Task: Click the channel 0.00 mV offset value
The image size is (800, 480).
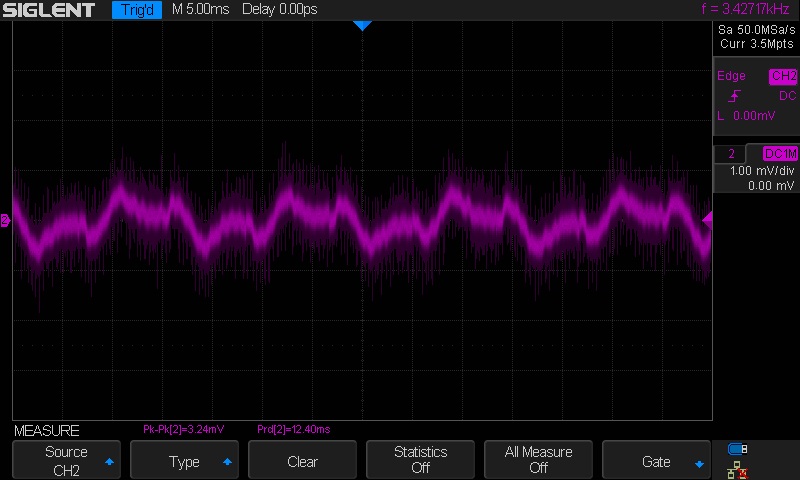Action: coord(770,186)
